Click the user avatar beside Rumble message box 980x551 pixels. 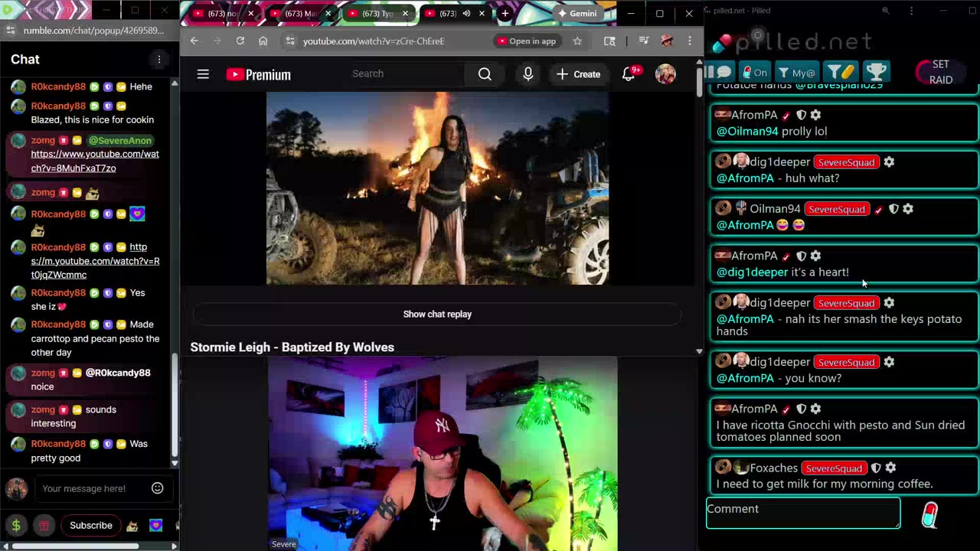[x=17, y=488]
